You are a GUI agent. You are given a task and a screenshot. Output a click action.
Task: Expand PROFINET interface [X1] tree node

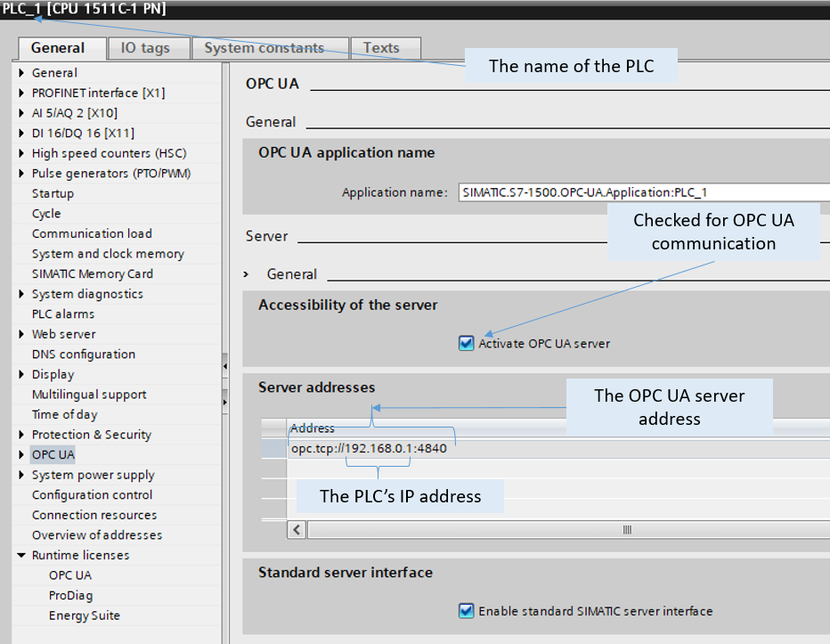21,93
